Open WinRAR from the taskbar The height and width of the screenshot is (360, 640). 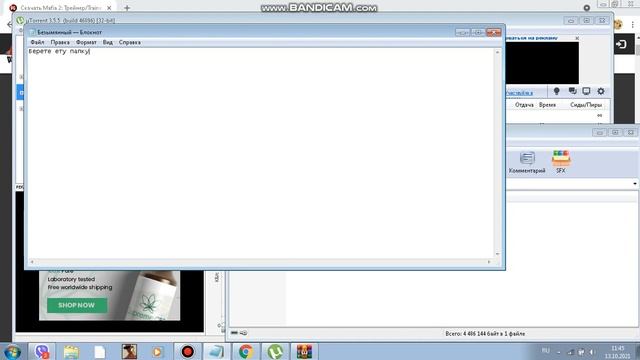pos(304,351)
